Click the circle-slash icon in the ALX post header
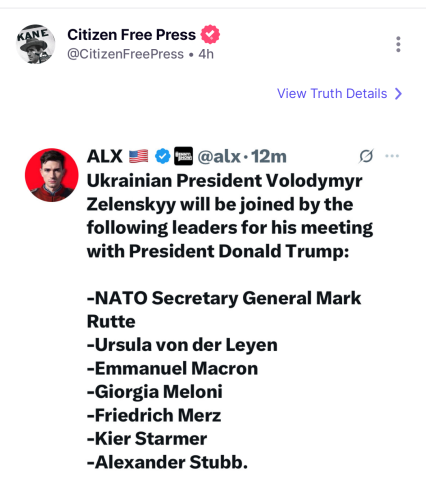Viewport: 426px width, 500px height. tap(366, 156)
